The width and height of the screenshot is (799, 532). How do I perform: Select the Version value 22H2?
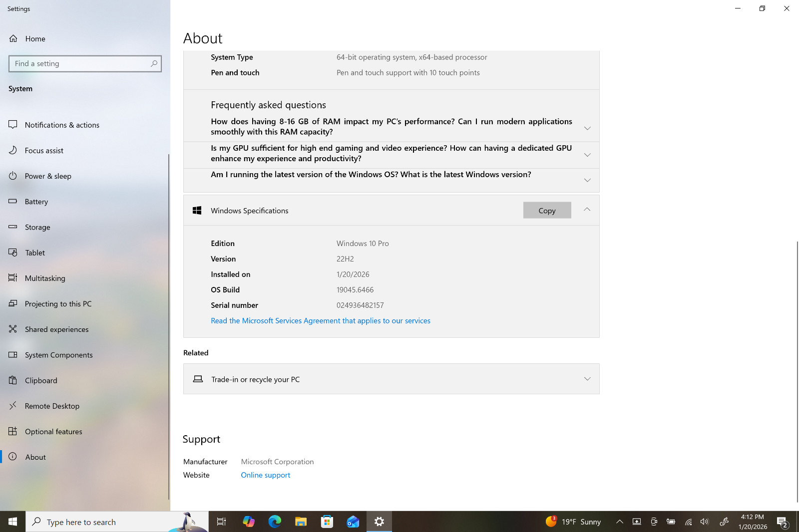click(345, 259)
